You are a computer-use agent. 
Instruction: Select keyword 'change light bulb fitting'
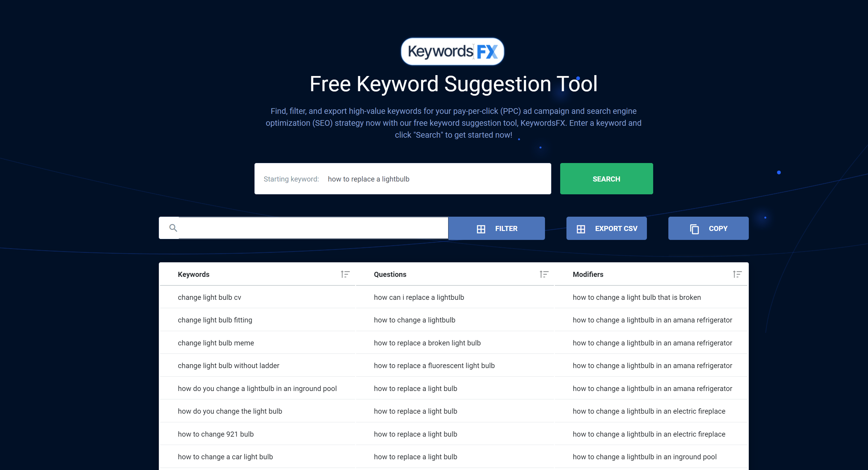pos(215,320)
